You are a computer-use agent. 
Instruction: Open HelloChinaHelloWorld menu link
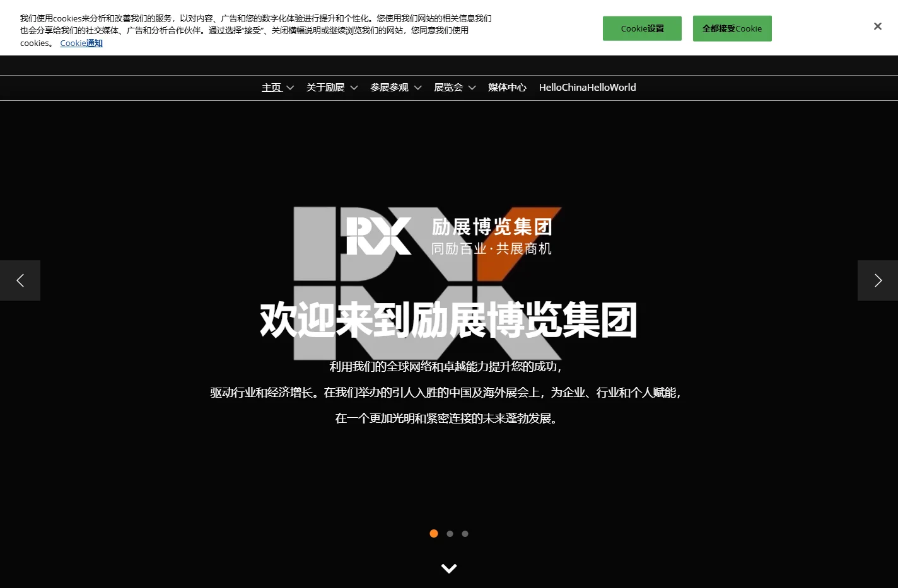pos(587,88)
